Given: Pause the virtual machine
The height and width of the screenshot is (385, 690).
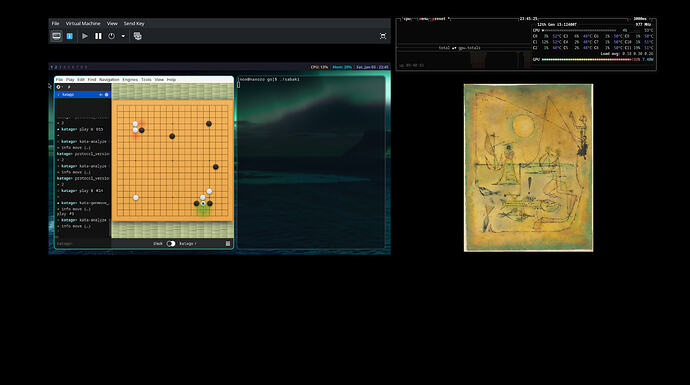Looking at the screenshot, I should coord(98,36).
